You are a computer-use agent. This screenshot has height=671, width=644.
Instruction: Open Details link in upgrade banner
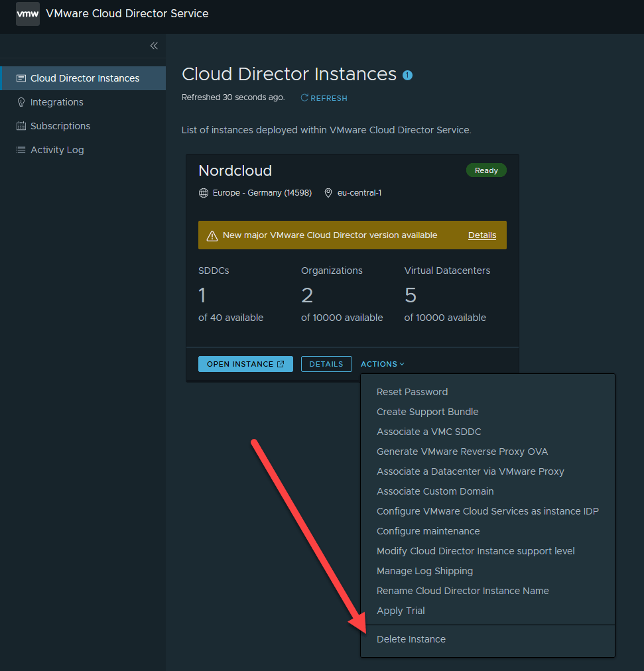click(x=482, y=235)
